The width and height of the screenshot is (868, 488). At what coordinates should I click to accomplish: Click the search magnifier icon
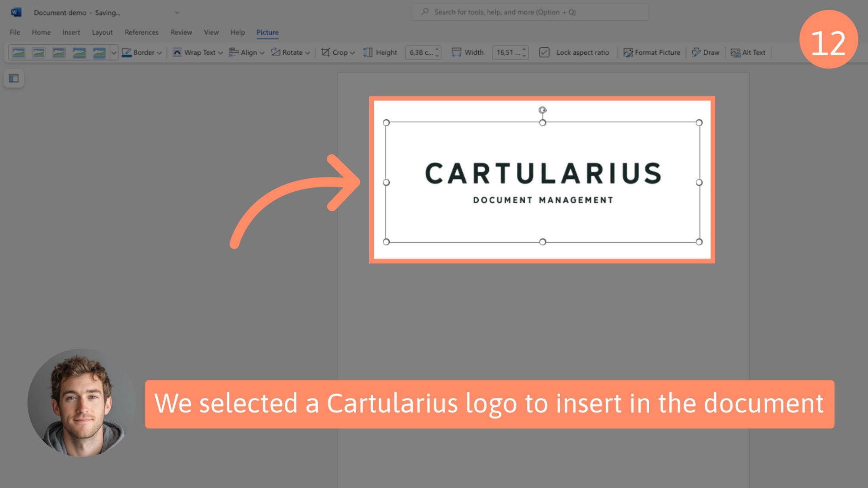pos(425,12)
